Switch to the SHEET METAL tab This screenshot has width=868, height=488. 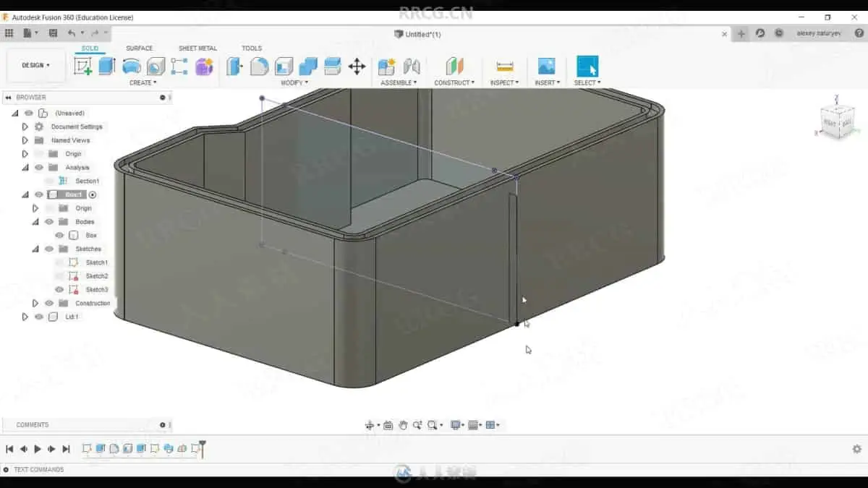tap(197, 48)
